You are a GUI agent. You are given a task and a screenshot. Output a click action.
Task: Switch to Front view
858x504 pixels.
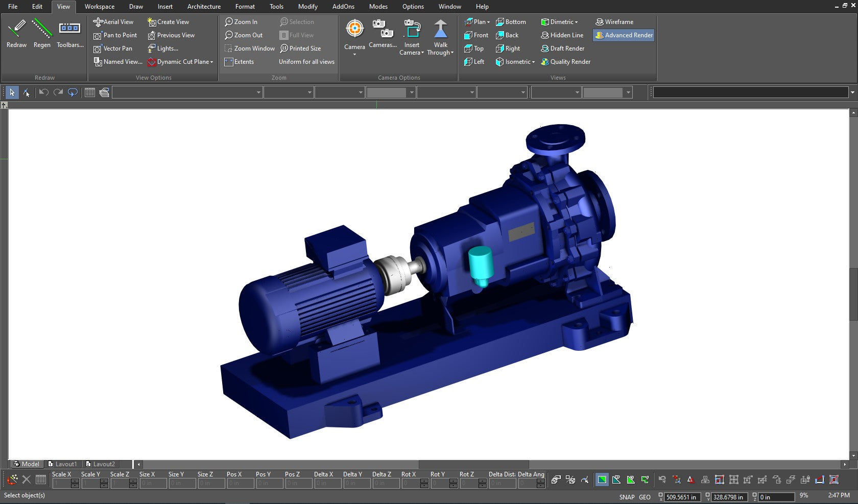(476, 35)
